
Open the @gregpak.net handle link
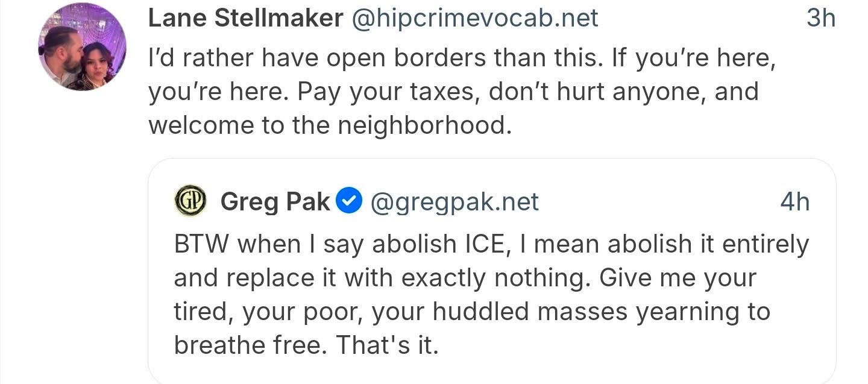(x=454, y=202)
